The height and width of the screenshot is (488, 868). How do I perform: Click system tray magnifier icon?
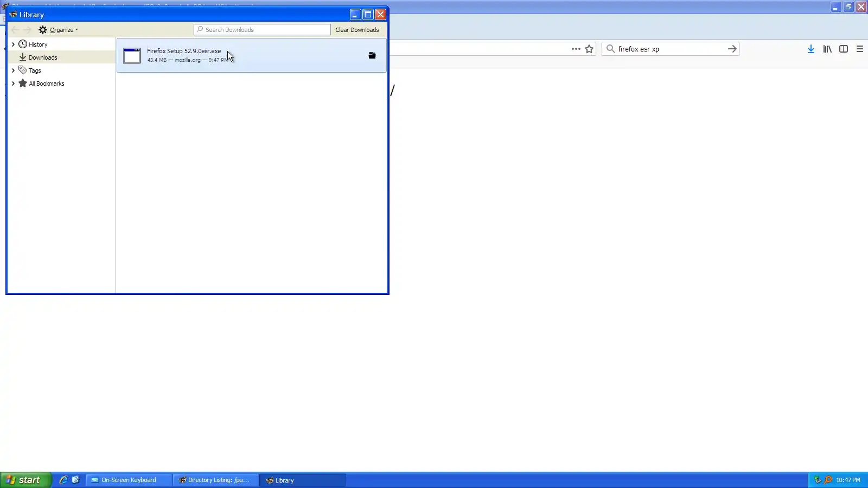(x=828, y=480)
